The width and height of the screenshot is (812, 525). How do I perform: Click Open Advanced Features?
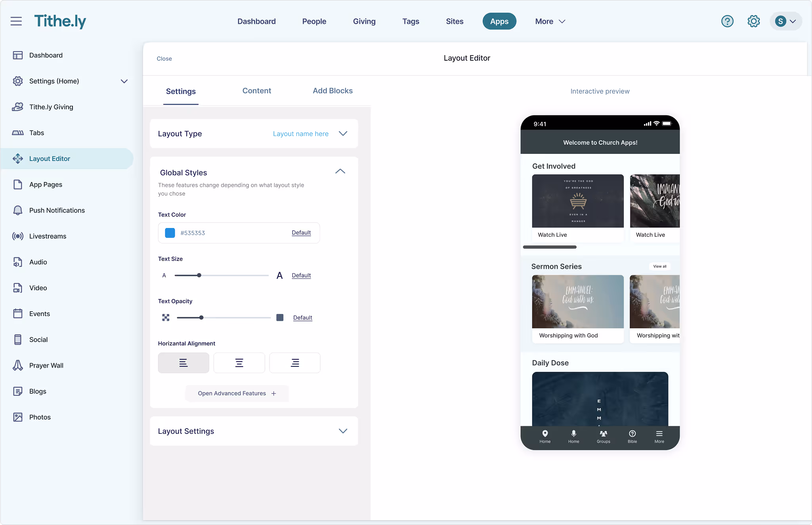(237, 393)
